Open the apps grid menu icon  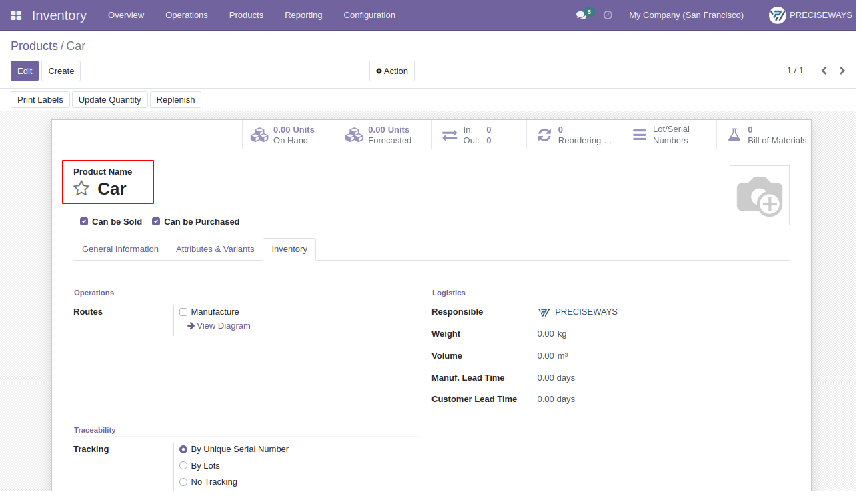click(x=16, y=15)
